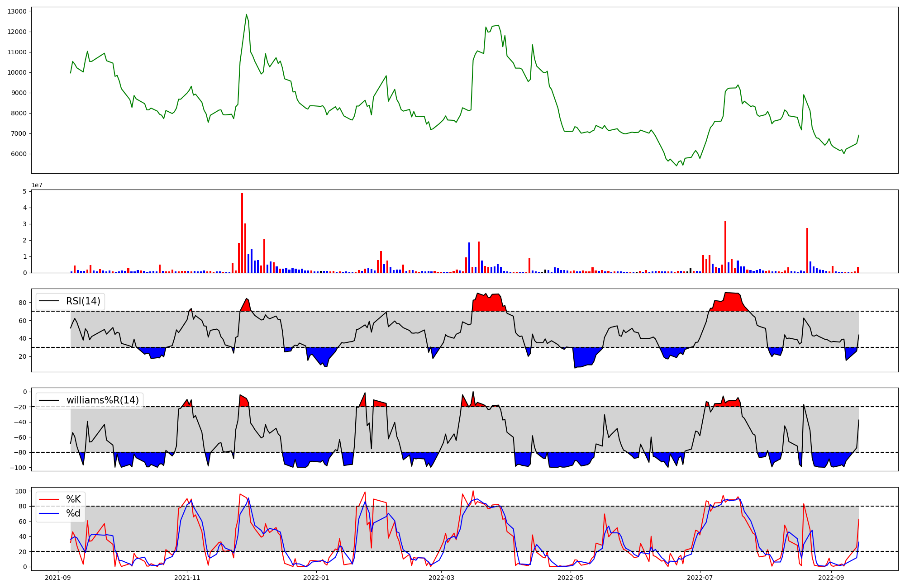Click the blue %d legend line swatch
The image size is (905, 588).
click(49, 513)
